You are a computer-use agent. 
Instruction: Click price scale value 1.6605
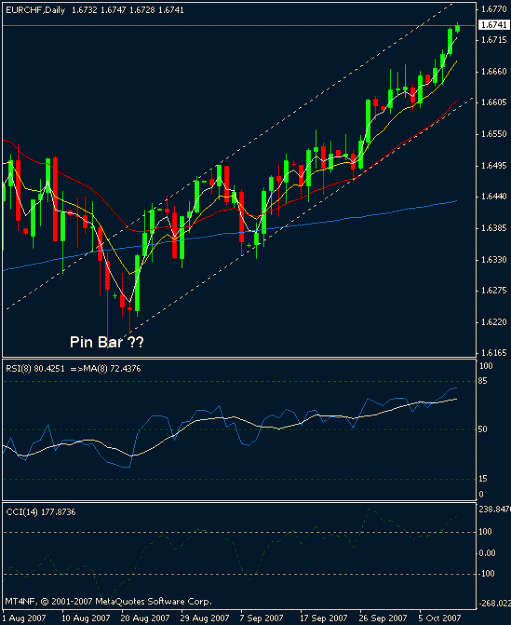point(494,102)
